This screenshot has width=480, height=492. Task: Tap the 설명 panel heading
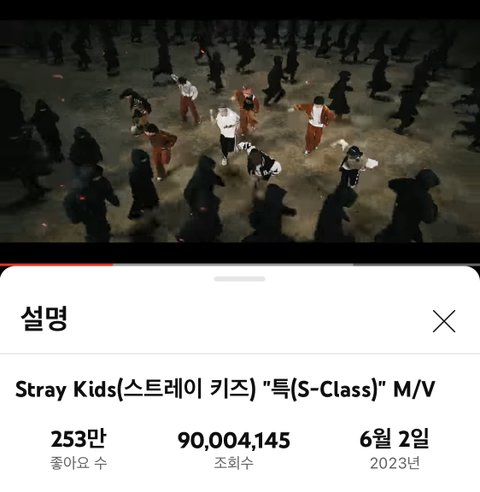coord(44,318)
